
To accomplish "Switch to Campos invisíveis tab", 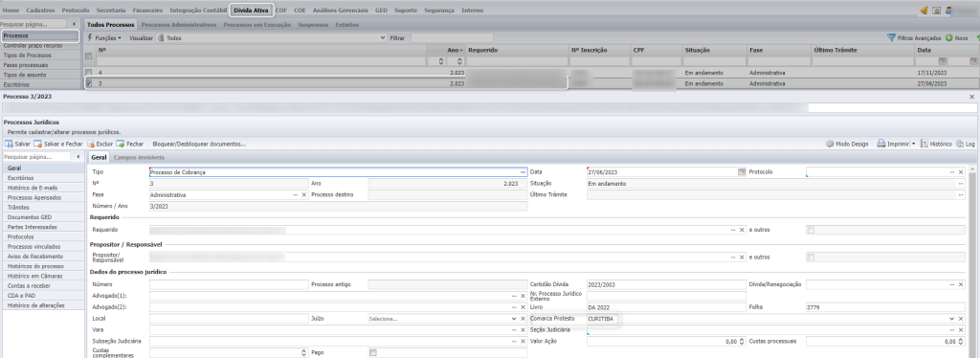I will coord(139,157).
